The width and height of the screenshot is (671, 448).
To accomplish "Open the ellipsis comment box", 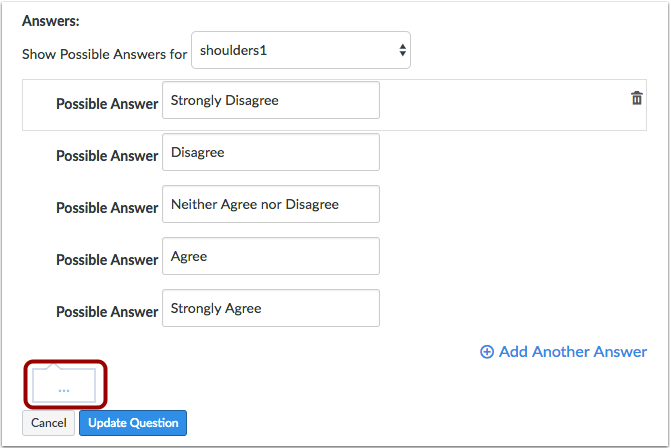I will (x=64, y=385).
